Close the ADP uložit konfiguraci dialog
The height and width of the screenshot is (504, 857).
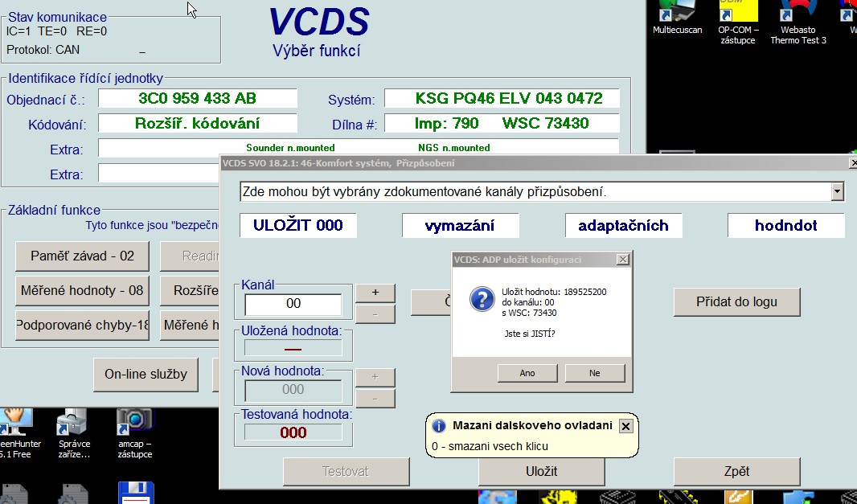(622, 260)
